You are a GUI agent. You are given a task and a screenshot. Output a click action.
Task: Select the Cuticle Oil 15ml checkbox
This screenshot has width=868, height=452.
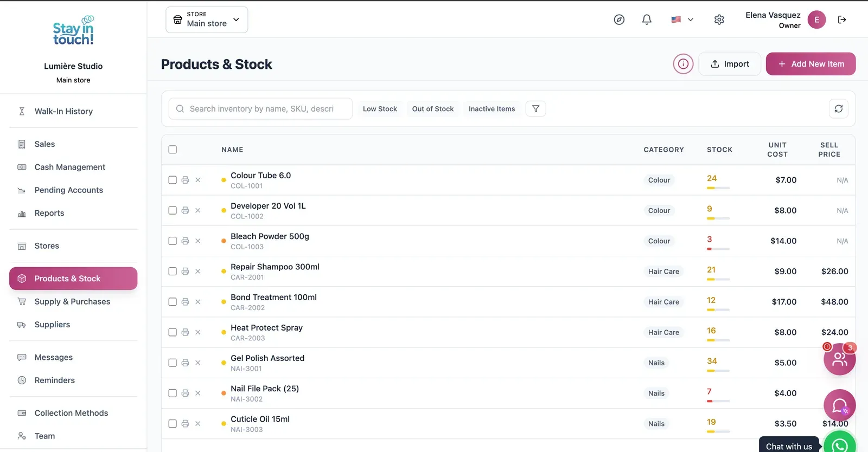click(173, 424)
